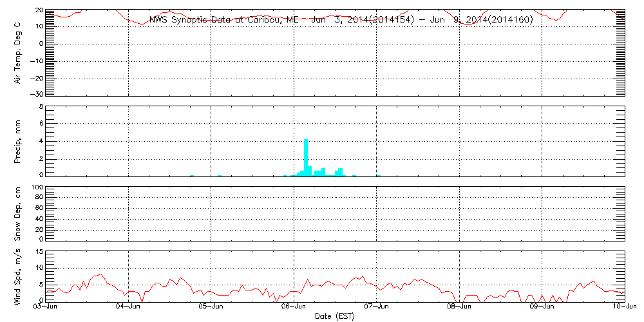The width and height of the screenshot is (644, 322).
Task: Click the '8' tick on the precipitation axis
Action: [40, 107]
